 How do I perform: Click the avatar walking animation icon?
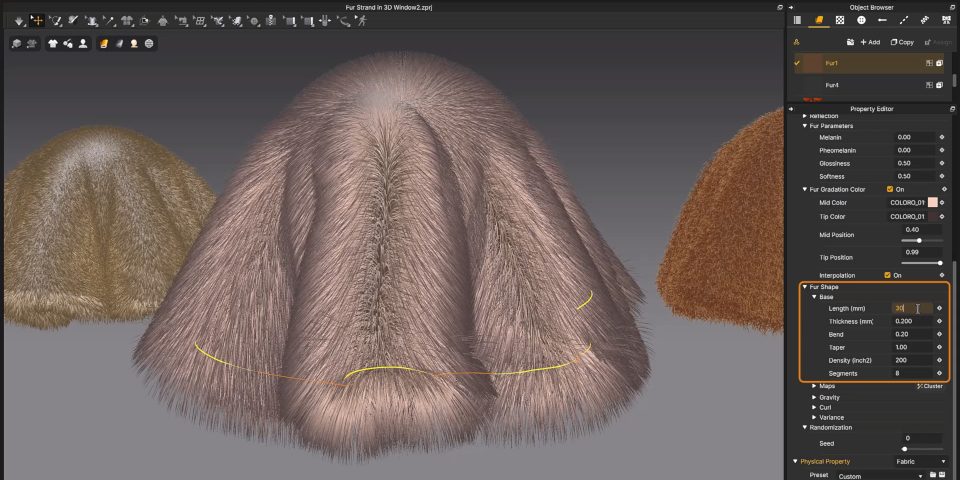pyautogui.click(x=361, y=20)
